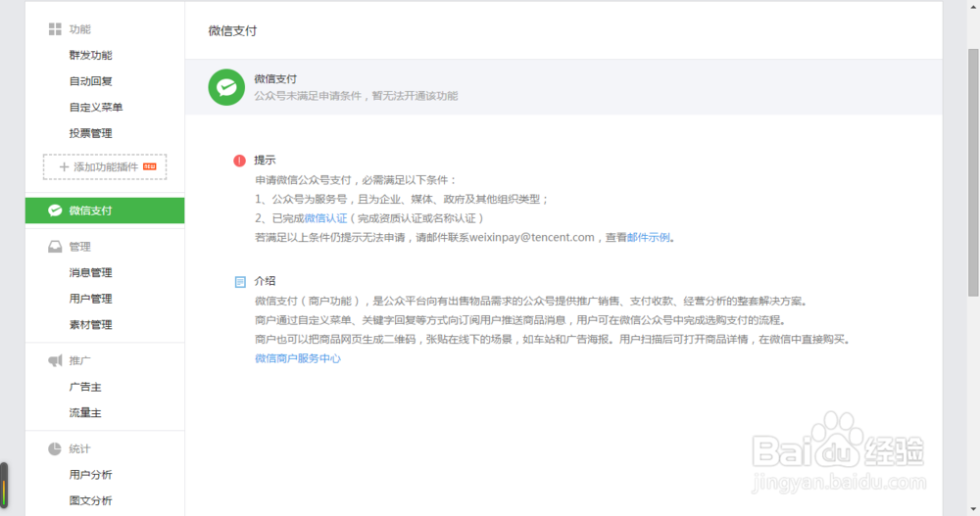The image size is (980, 516).
Task: Click the 推广 section header text
Action: click(x=80, y=360)
